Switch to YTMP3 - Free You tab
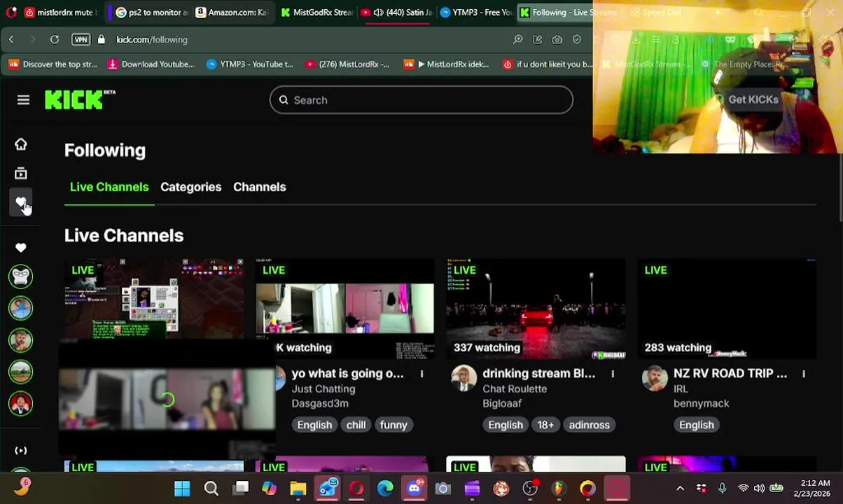The image size is (843, 504). [x=476, y=13]
